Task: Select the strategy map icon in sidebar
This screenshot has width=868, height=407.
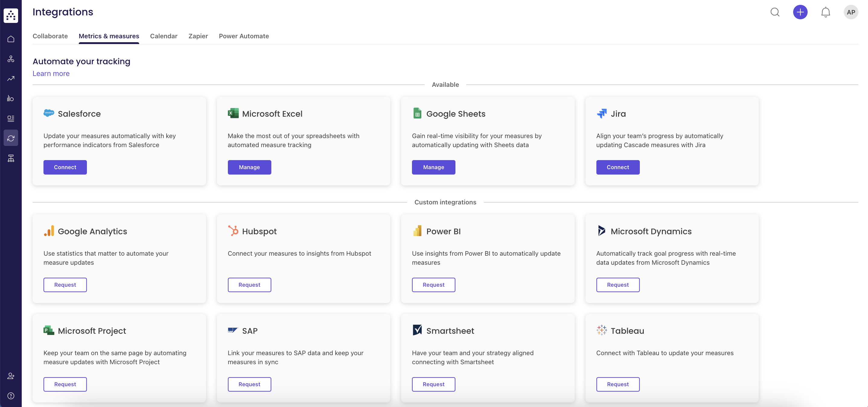Action: click(11, 59)
